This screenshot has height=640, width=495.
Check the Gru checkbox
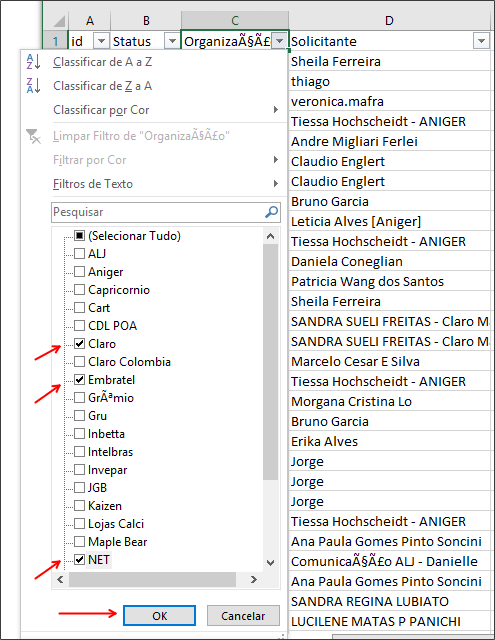79,416
